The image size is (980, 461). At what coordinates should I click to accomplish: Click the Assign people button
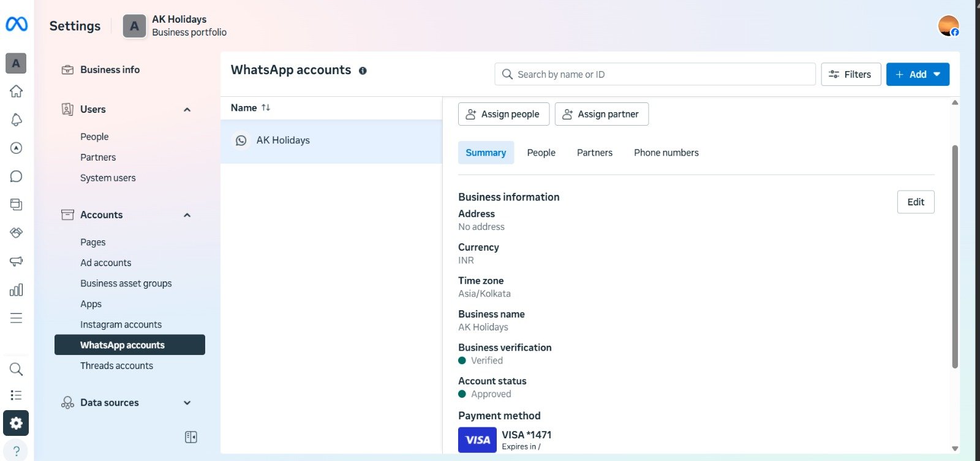tap(503, 114)
